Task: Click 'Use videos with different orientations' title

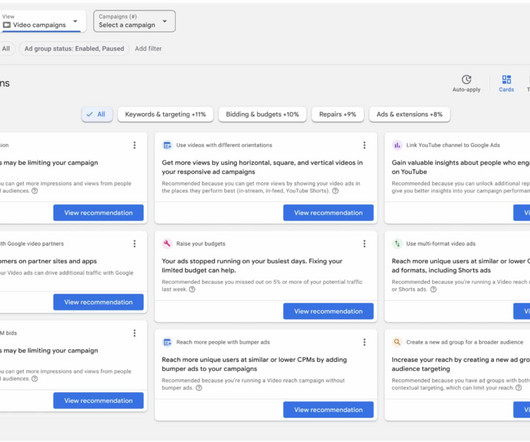Action: tap(224, 145)
